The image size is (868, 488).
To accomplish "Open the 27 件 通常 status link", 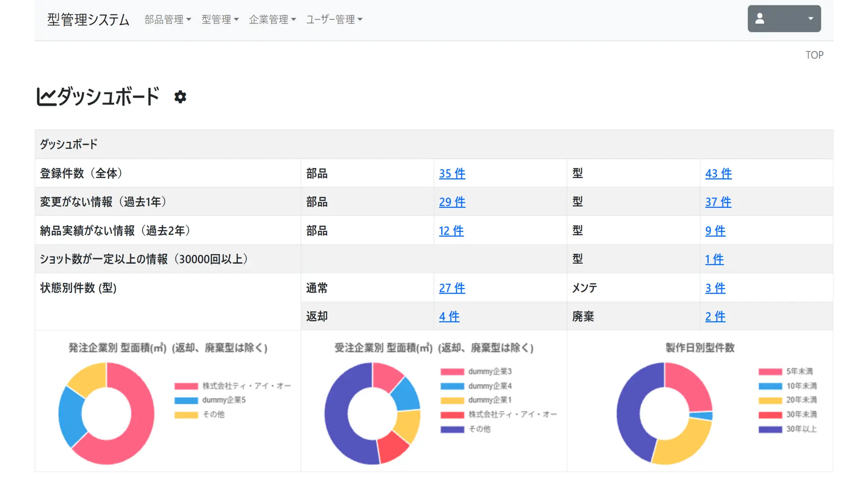I will (452, 288).
